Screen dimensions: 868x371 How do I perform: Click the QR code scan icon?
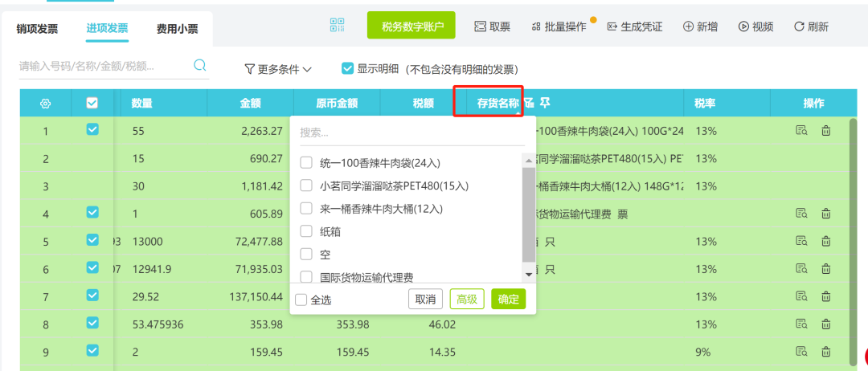point(338,26)
